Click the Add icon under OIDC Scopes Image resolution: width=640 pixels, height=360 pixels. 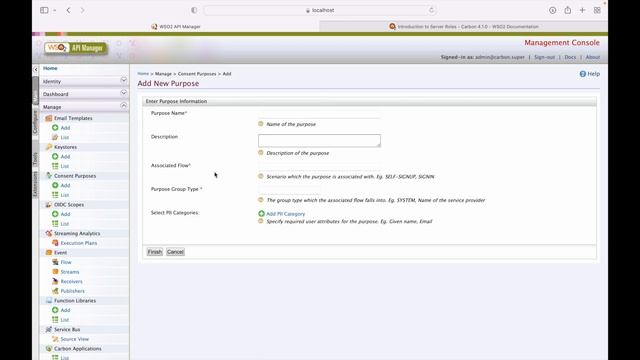55,214
